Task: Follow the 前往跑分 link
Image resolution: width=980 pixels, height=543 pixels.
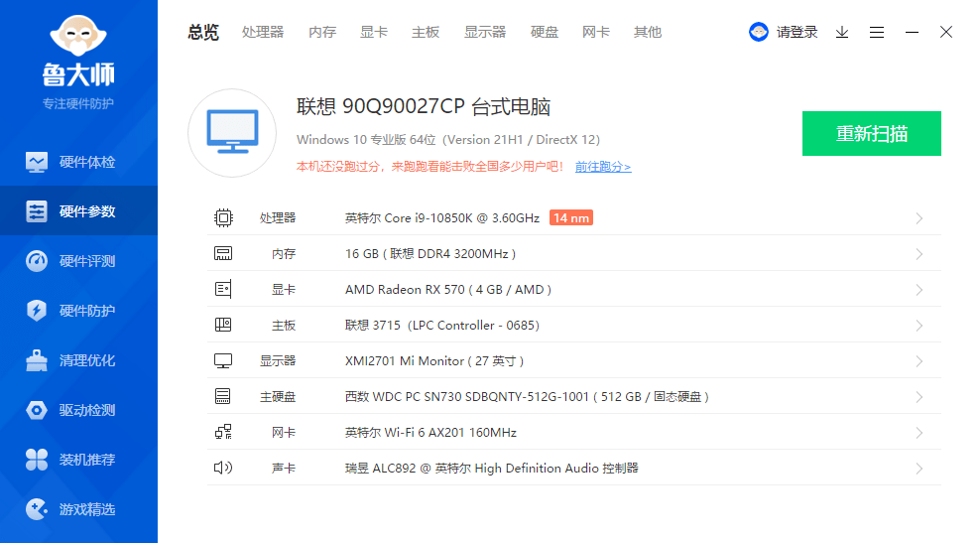Action: tap(603, 167)
